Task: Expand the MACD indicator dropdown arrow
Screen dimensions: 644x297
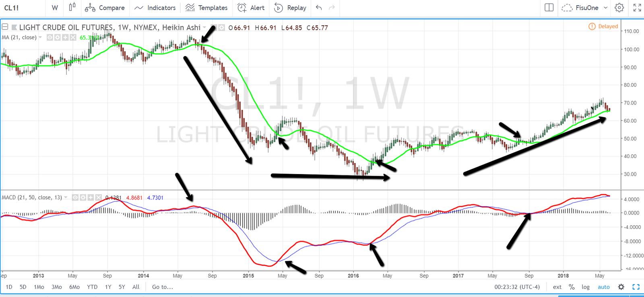Action: 66,197
